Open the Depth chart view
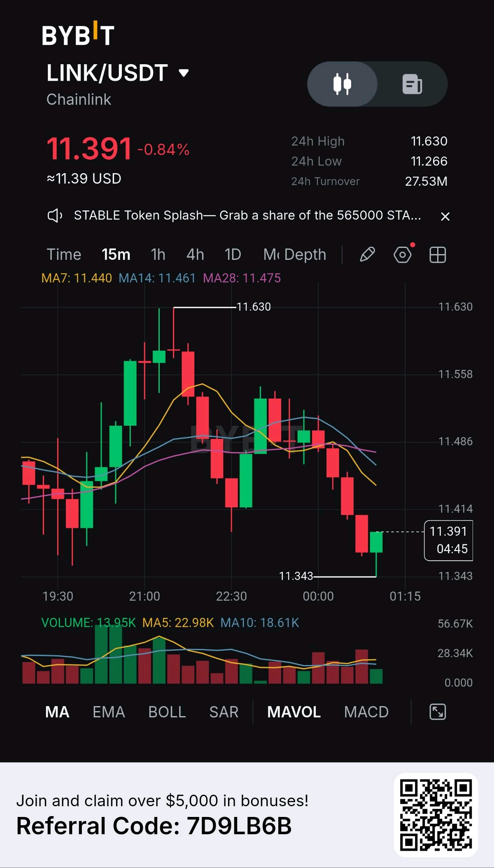494x868 pixels. point(305,254)
